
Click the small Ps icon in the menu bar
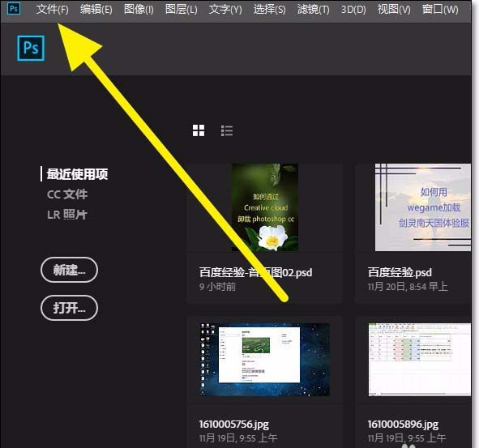(14, 8)
